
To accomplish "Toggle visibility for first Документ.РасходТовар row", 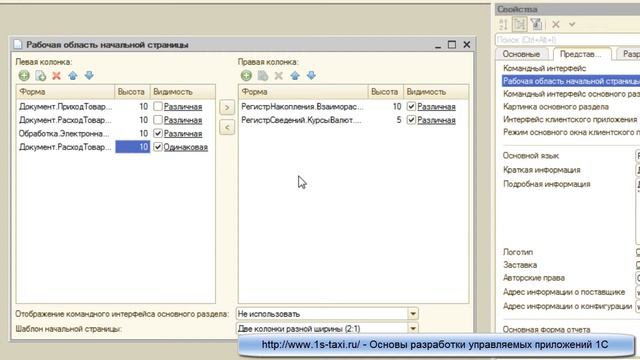I will point(158,120).
